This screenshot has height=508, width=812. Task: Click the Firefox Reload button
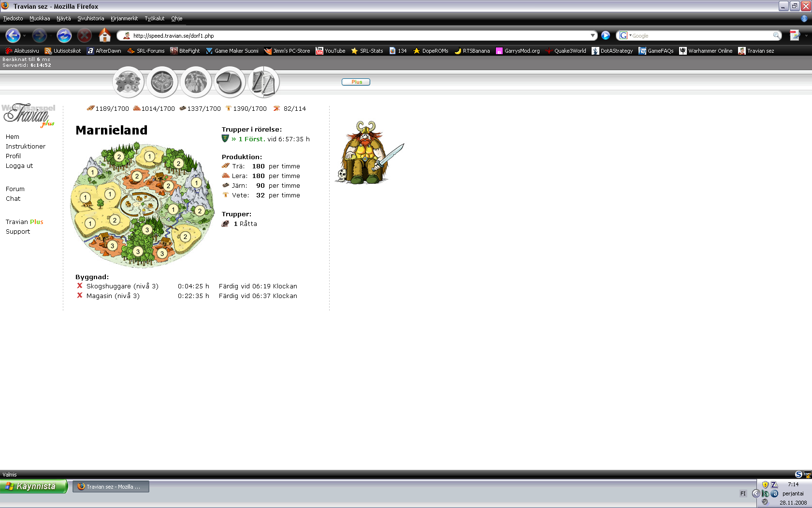pyautogui.click(x=64, y=35)
